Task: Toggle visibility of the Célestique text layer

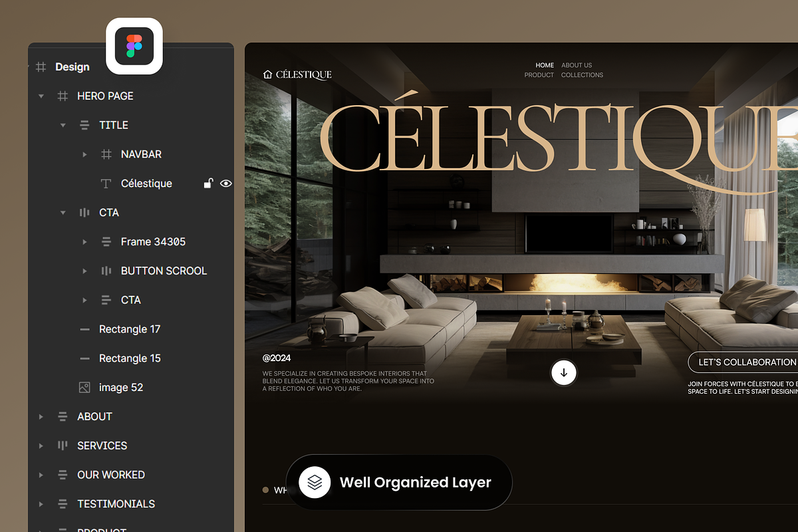Action: [226, 184]
